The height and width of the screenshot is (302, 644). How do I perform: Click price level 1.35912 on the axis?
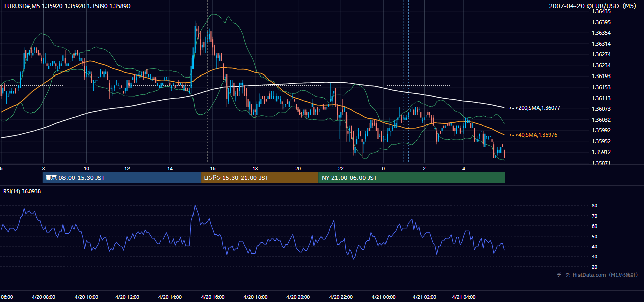tap(602, 152)
